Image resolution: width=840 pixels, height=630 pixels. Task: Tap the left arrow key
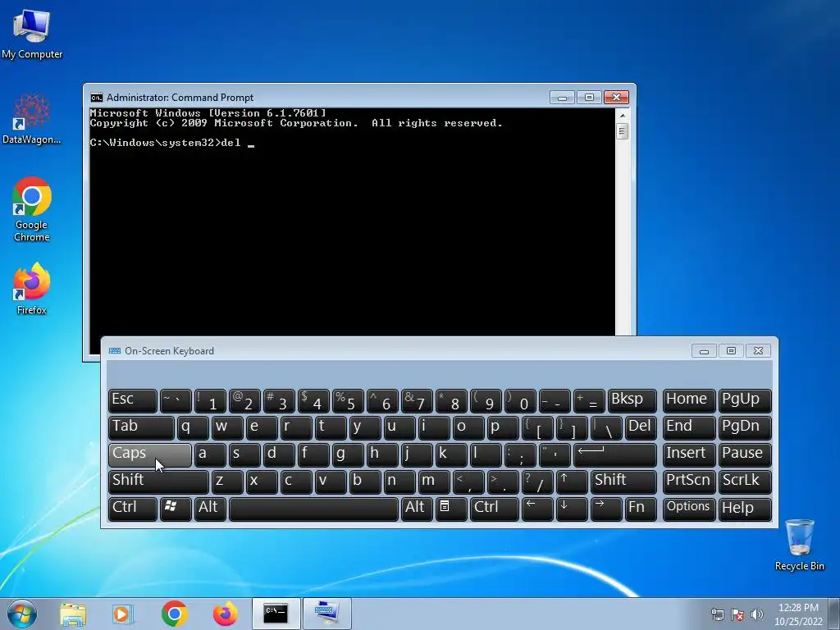pyautogui.click(x=536, y=509)
